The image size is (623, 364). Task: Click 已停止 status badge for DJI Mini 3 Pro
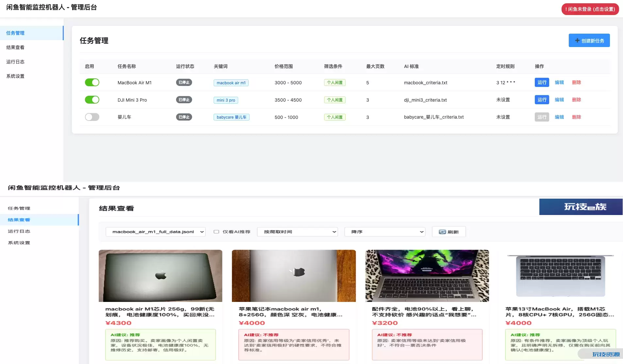pyautogui.click(x=184, y=100)
